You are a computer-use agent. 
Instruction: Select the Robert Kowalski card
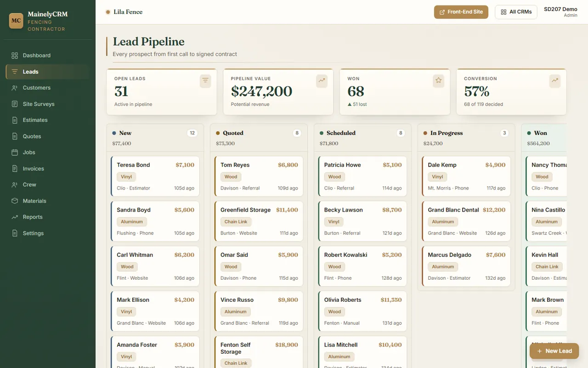point(363,266)
